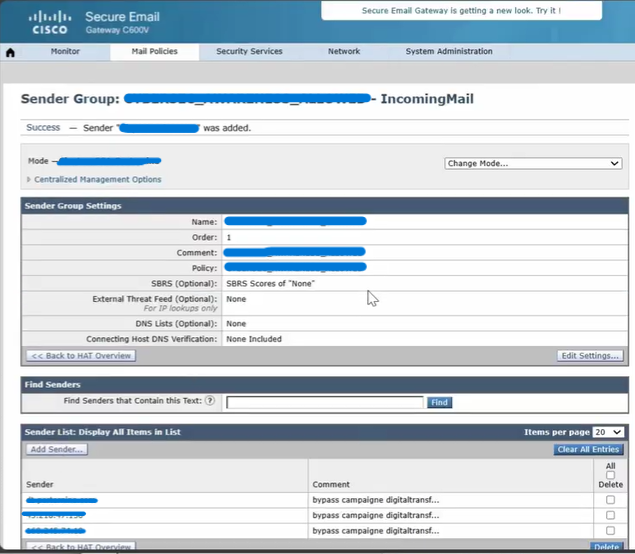Expand Centralized Management Options
Viewport: 635px width, 554px height.
click(96, 180)
